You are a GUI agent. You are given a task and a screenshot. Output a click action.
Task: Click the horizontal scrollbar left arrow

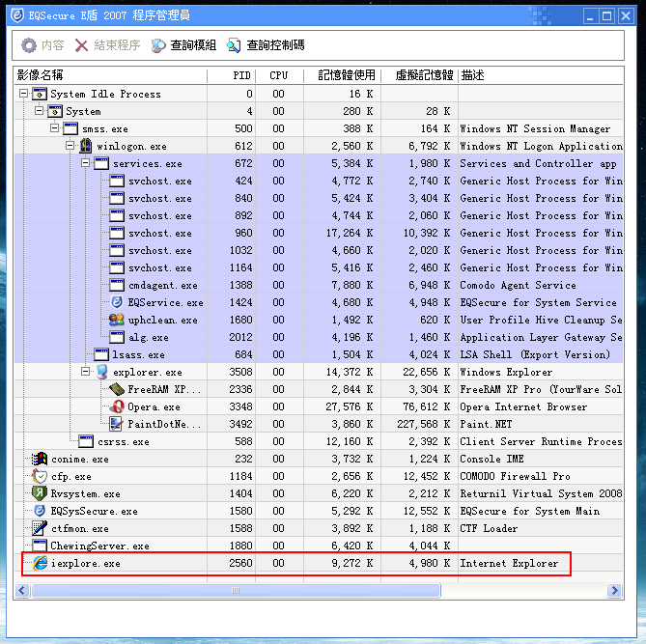[22, 591]
